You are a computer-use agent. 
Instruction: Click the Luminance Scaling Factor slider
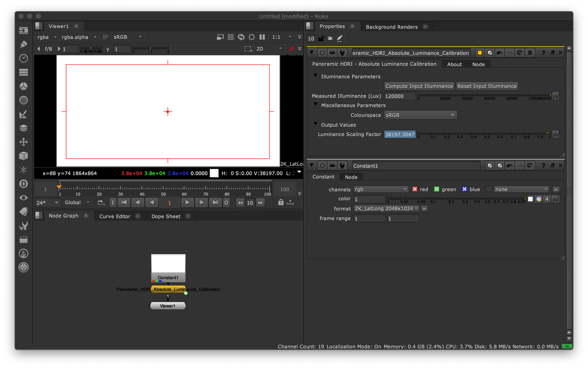[x=484, y=134]
